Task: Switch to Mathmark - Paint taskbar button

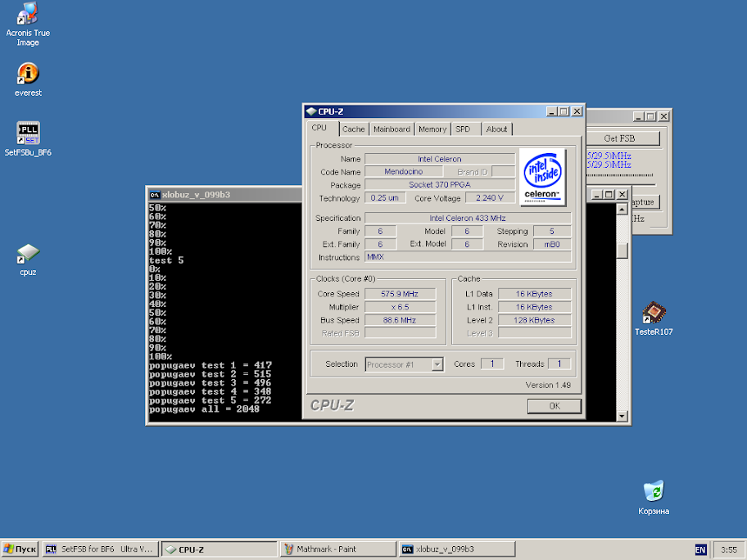Action: point(338,549)
